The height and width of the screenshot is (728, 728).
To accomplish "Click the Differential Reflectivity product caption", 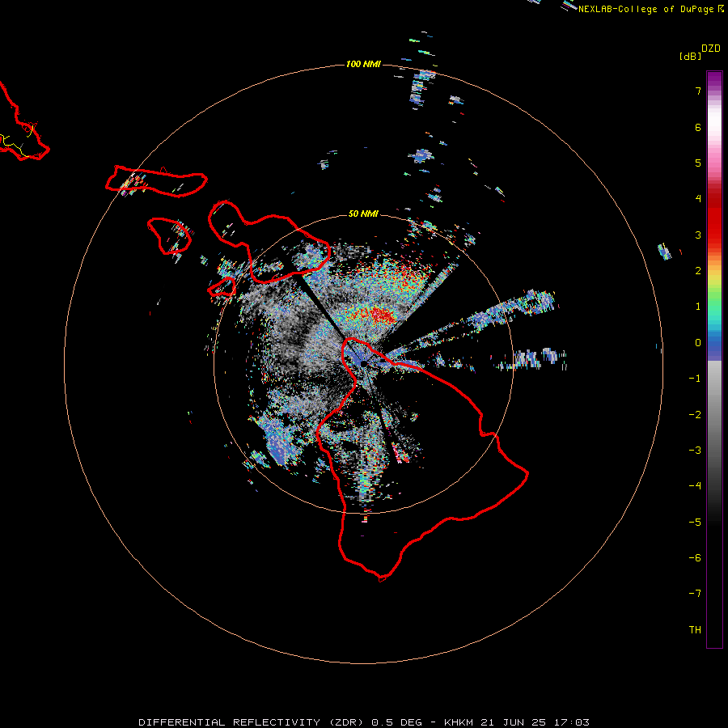I will coord(364,722).
